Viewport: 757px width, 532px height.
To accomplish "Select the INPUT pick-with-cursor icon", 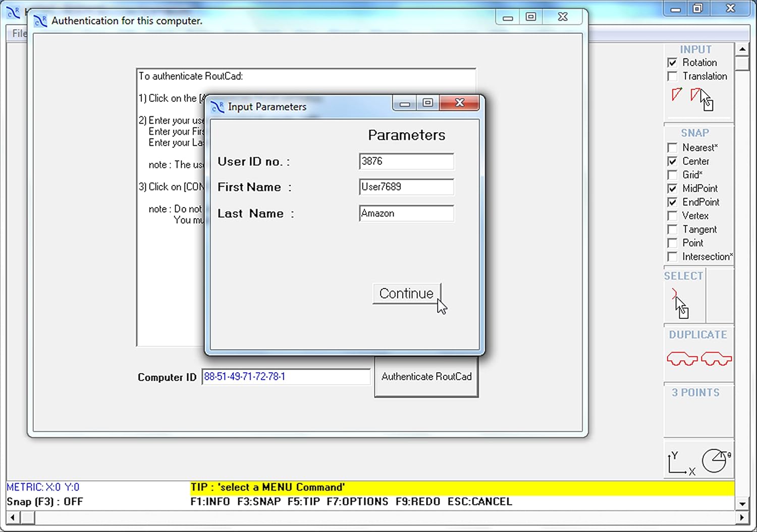I will [x=702, y=99].
